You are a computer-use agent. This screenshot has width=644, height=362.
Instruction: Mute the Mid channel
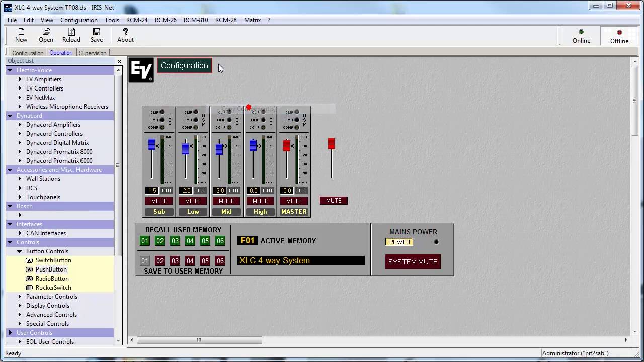tap(226, 201)
